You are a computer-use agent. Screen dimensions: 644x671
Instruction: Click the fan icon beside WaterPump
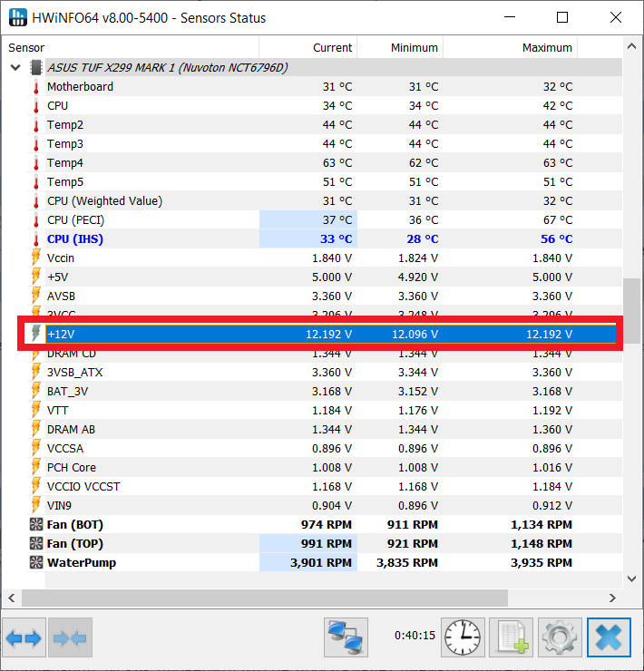pyautogui.click(x=36, y=563)
